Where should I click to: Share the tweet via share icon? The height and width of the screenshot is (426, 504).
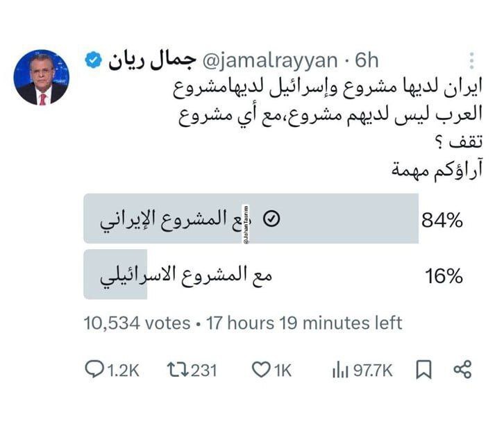462,370
